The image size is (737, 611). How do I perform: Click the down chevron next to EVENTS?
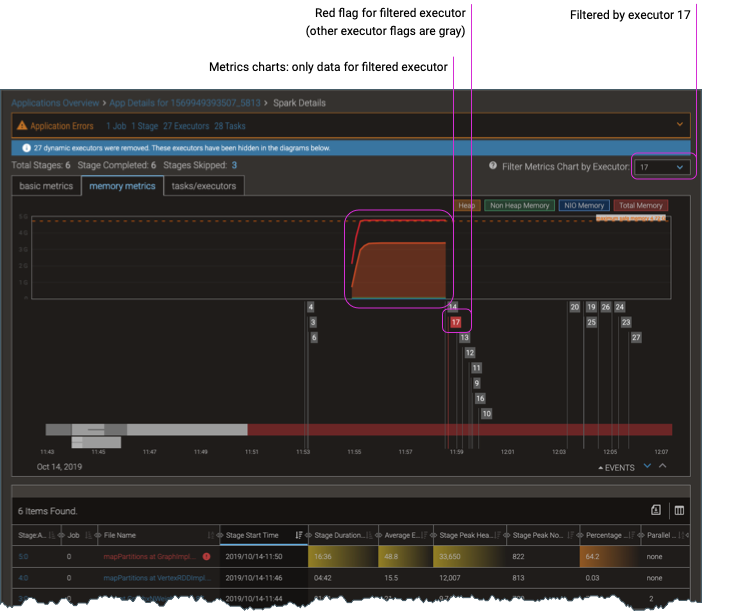coord(647,466)
